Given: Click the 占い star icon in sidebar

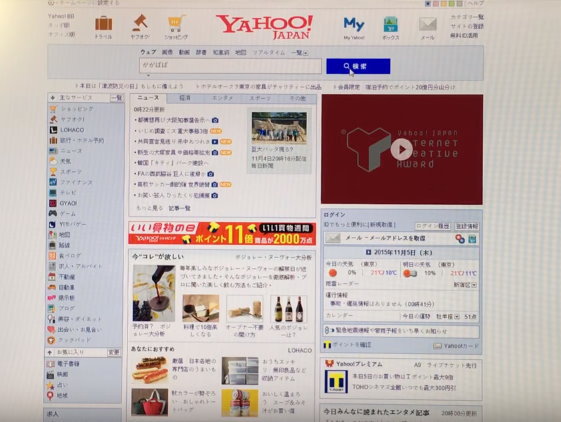Looking at the screenshot, I should [50, 385].
